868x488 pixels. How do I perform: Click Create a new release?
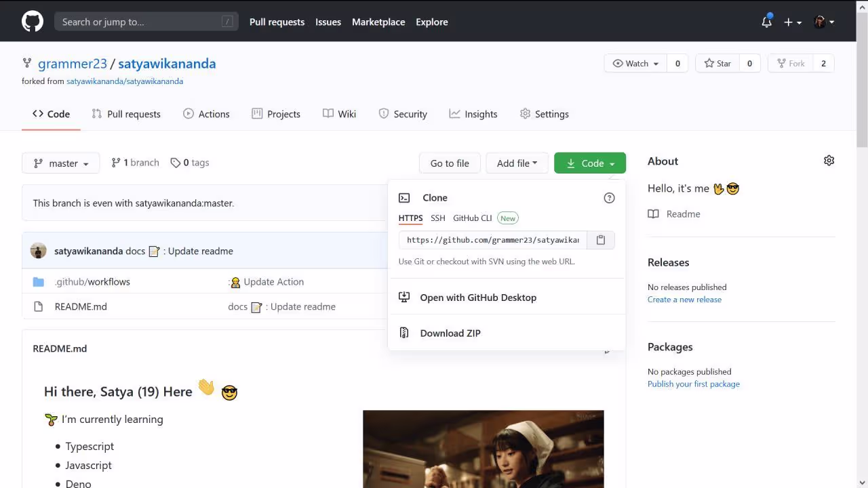point(684,300)
